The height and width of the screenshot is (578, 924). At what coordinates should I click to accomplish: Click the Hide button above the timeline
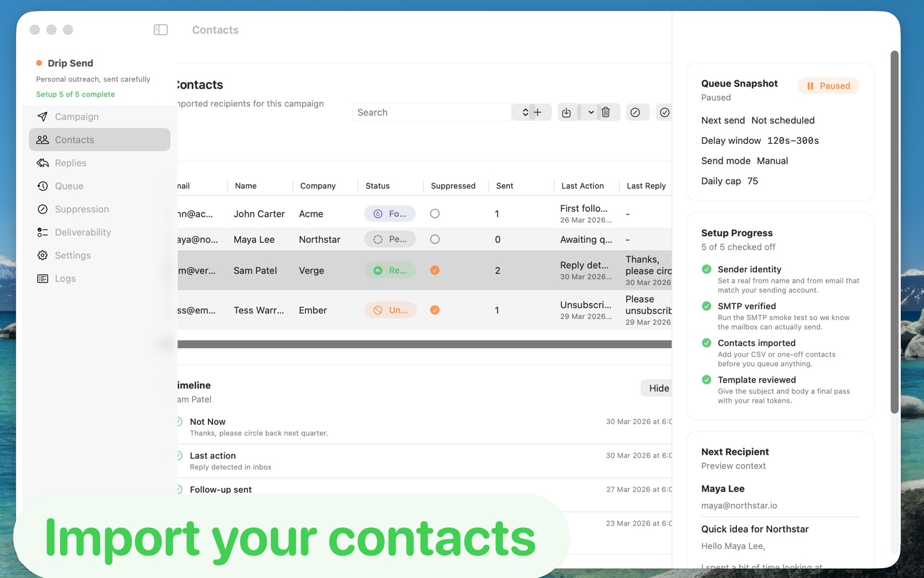click(x=657, y=388)
